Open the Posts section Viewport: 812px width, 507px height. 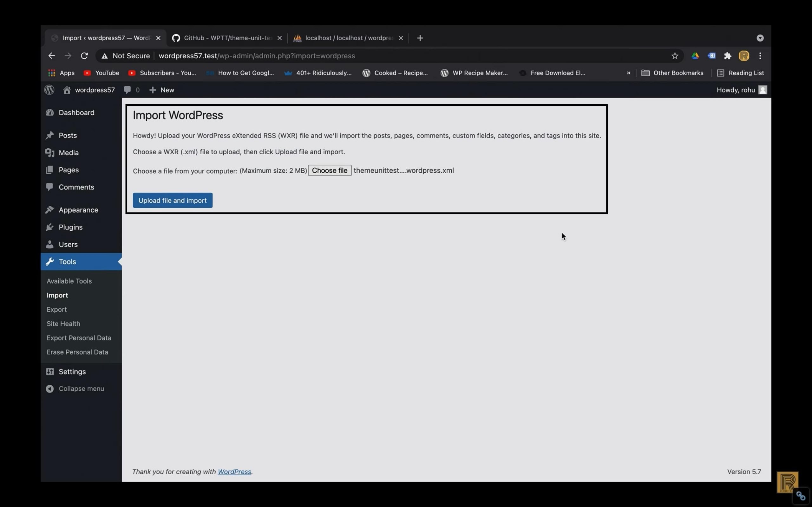68,135
